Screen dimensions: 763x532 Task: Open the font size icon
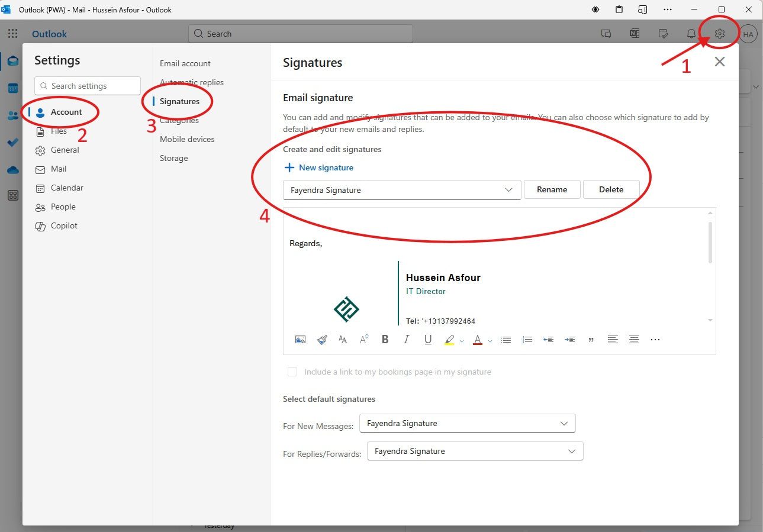[x=364, y=340]
